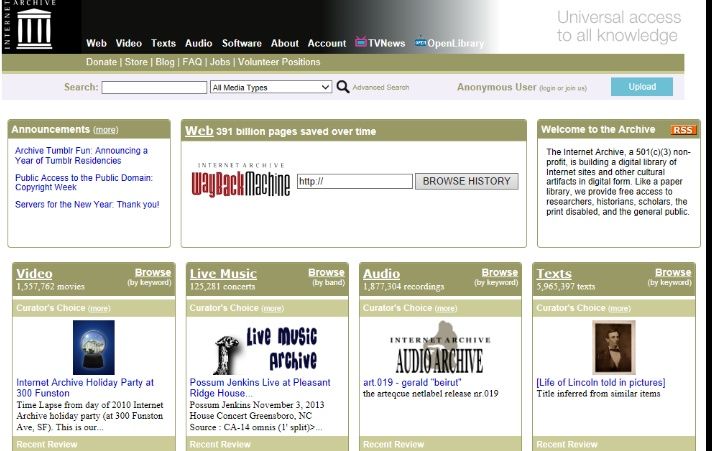Open Audio Curator's Choice more link

click(x=446, y=308)
